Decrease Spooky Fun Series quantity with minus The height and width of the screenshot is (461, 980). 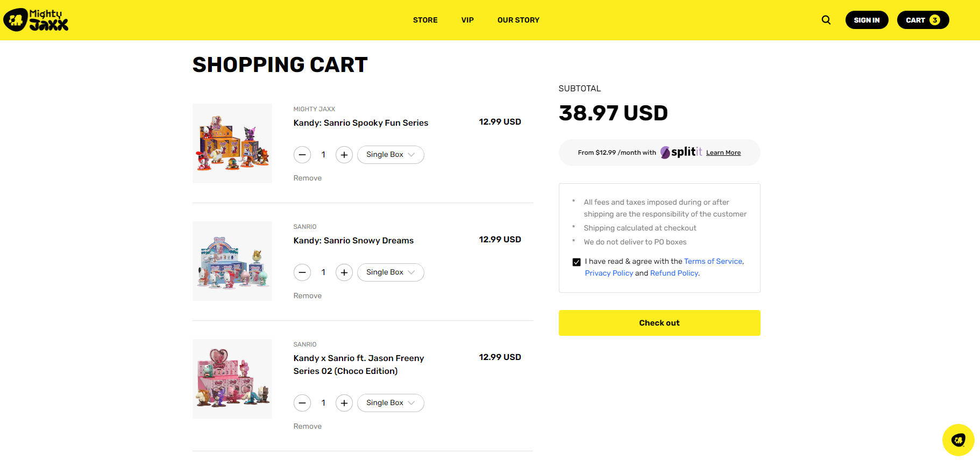tap(302, 155)
